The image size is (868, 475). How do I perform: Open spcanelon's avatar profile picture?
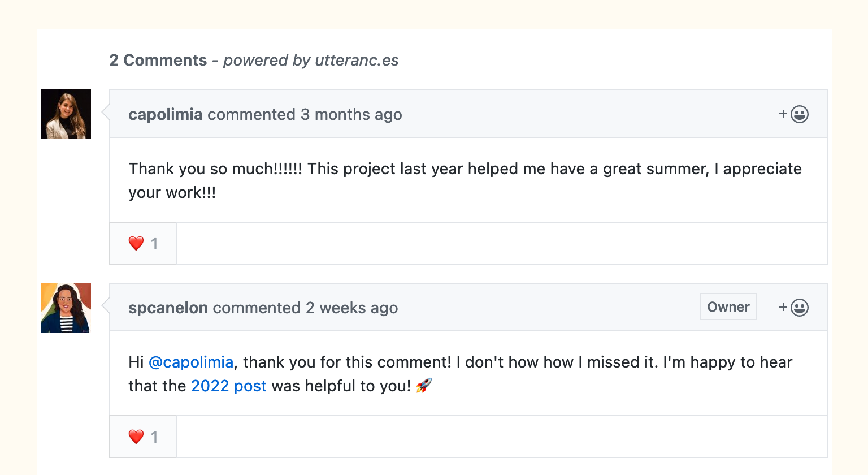(66, 308)
